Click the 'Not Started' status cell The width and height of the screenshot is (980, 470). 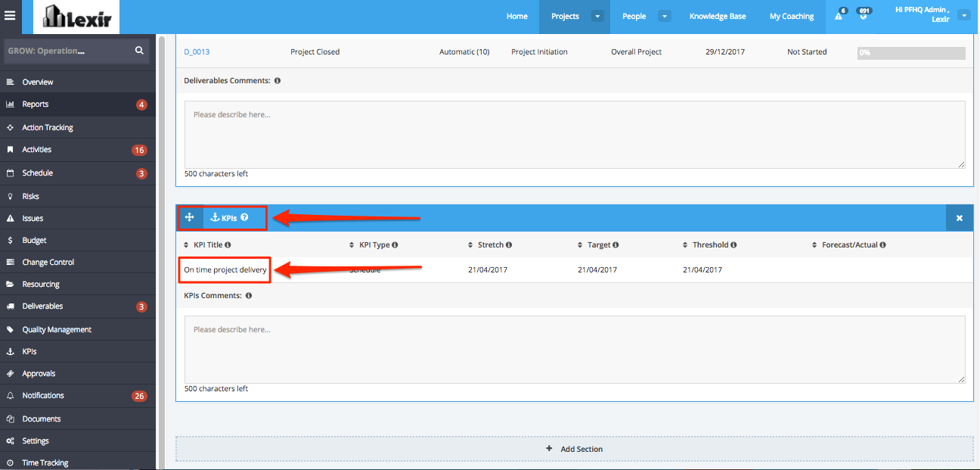click(807, 52)
